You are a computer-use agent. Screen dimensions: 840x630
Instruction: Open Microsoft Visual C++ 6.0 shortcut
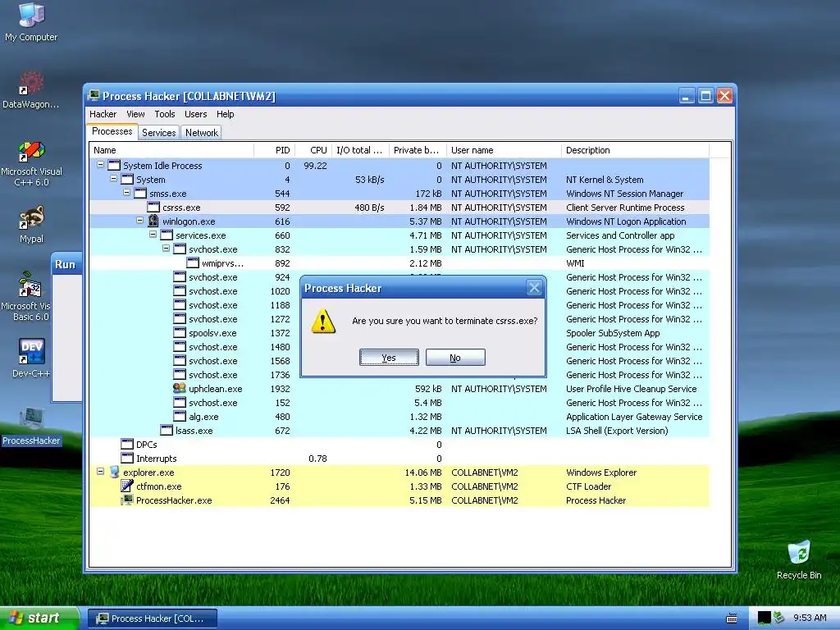(x=31, y=163)
